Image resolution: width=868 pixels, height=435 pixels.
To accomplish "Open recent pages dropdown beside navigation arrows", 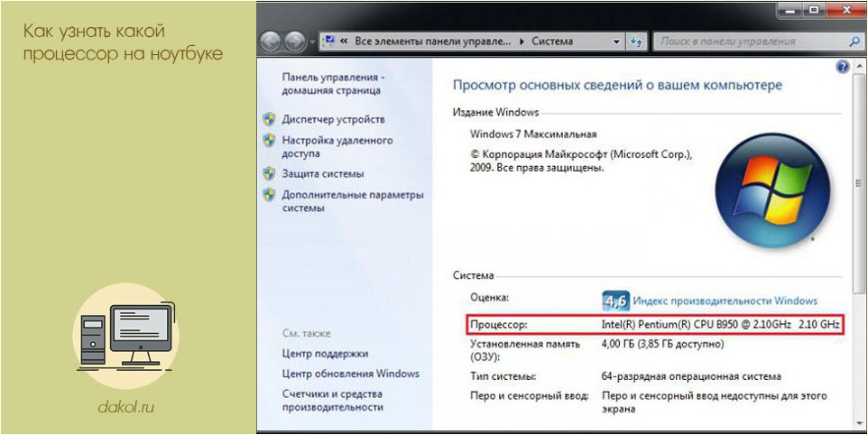I will tap(312, 42).
